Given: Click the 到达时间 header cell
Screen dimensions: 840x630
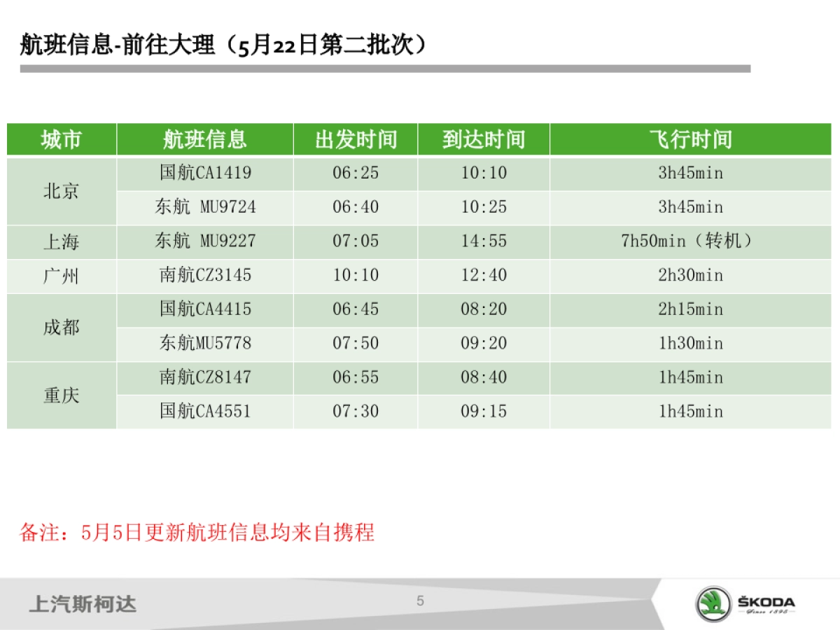Looking at the screenshot, I should click(x=483, y=139).
